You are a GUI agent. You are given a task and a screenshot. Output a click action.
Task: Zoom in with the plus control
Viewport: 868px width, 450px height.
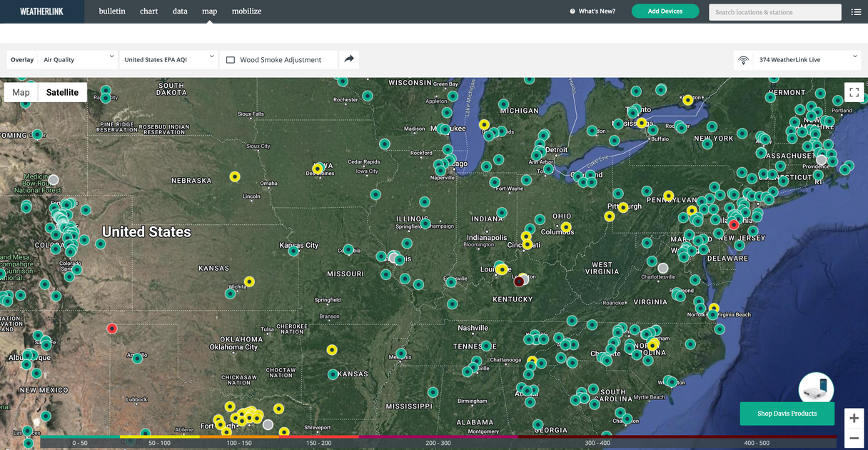coord(854,418)
